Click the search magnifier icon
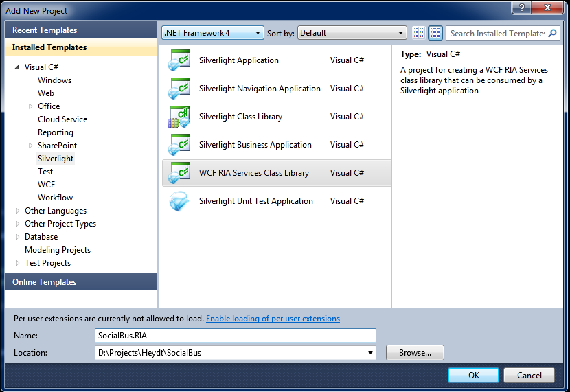This screenshot has width=570, height=392. tap(553, 33)
